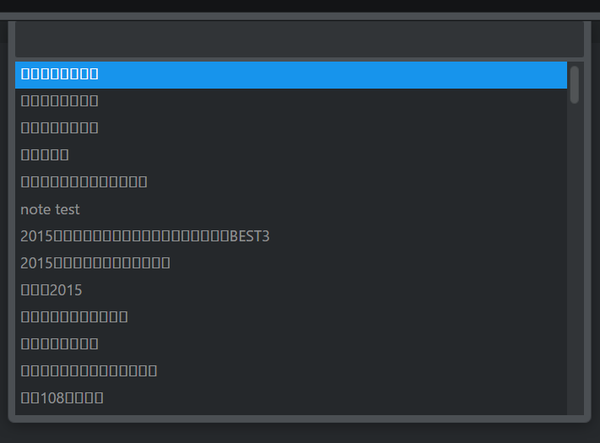Choose the 2015 entry without BEST3

click(291, 263)
